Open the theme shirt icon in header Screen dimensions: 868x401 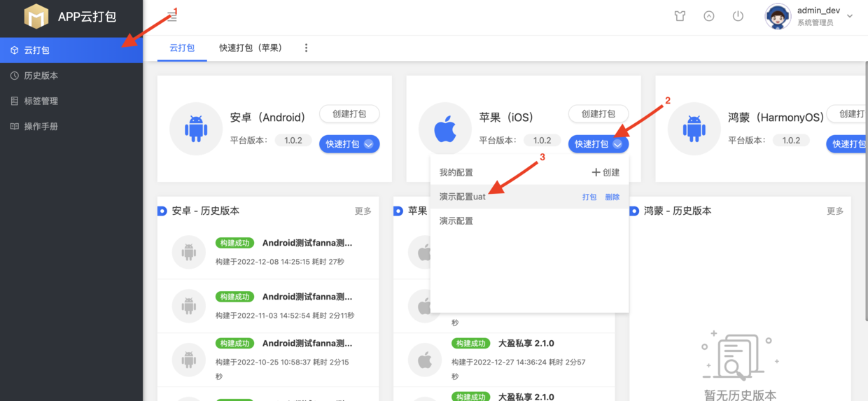(680, 16)
